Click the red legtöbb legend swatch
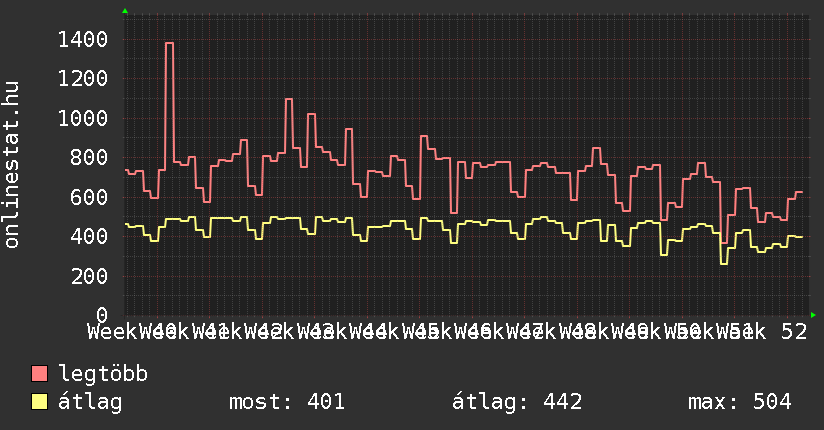Image resolution: width=824 pixels, height=430 pixels. [39, 374]
